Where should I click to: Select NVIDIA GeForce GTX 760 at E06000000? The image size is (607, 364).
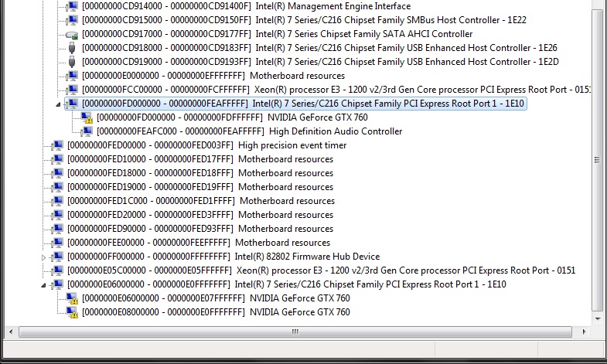[x=216, y=298]
